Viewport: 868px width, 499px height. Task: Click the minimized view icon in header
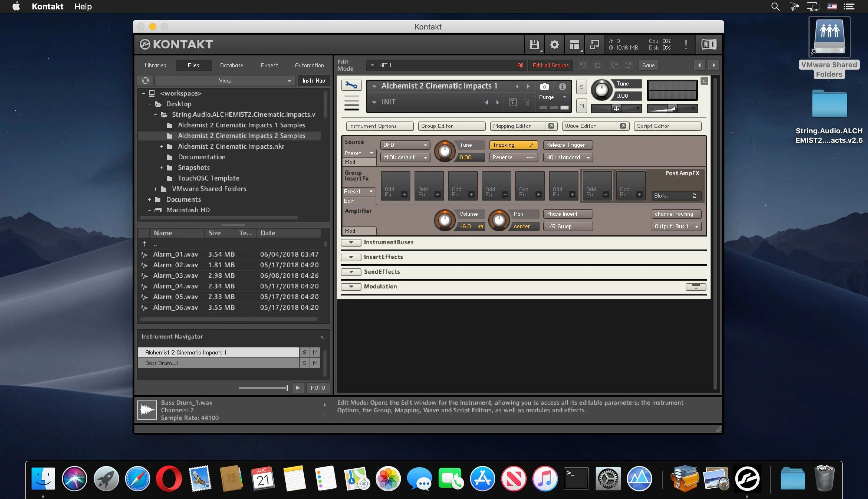[x=594, y=45]
